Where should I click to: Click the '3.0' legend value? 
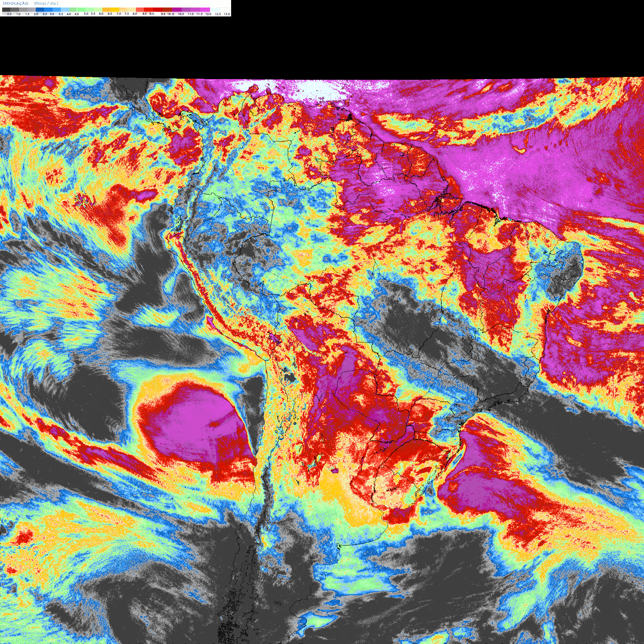pos(52,14)
